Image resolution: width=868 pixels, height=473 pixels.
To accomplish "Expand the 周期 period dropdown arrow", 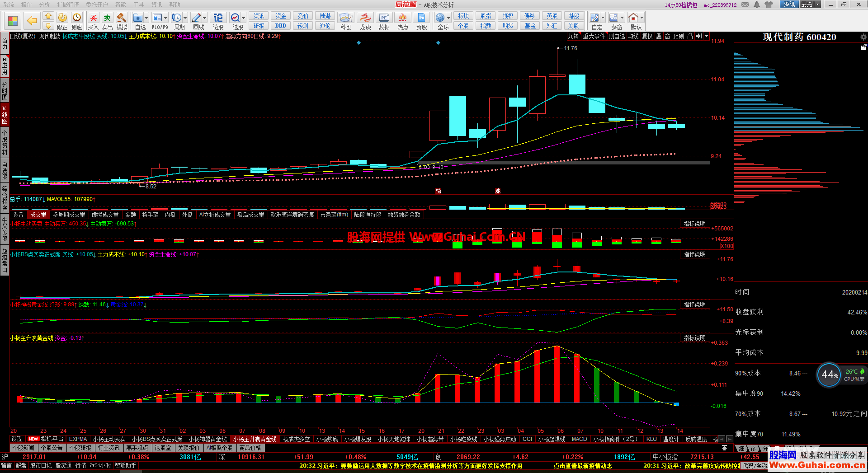I will 185,18.
